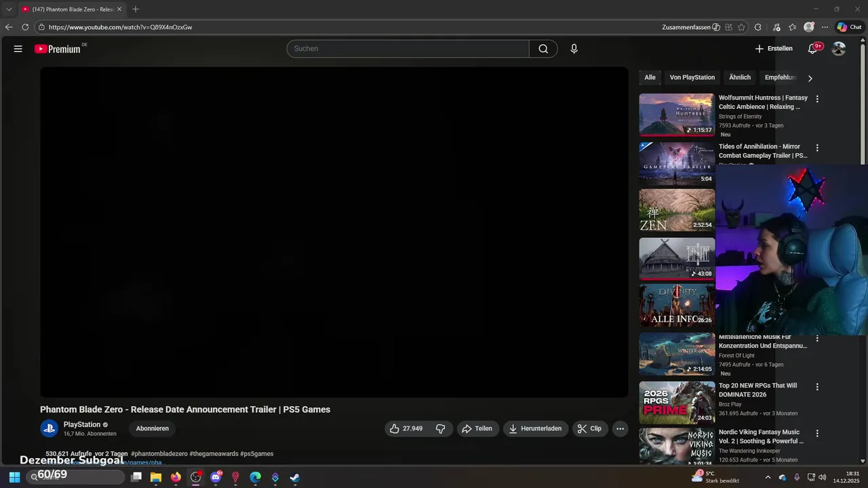This screenshot has width=868, height=488.
Task: Like the video with thumbs up
Action: [x=406, y=428]
